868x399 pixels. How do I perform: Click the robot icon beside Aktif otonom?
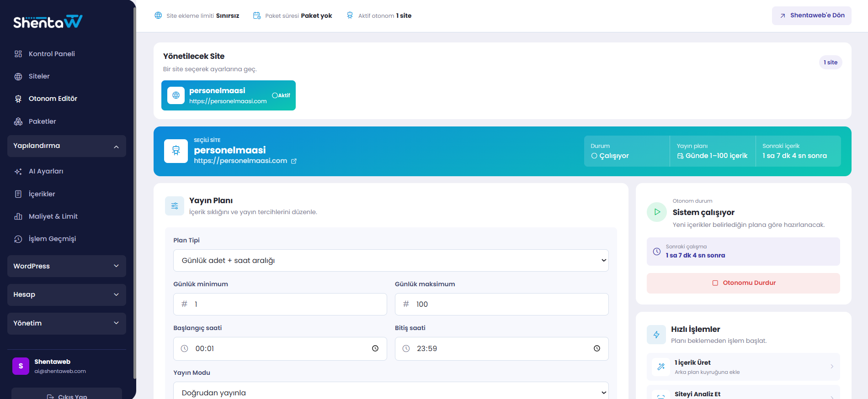[350, 16]
